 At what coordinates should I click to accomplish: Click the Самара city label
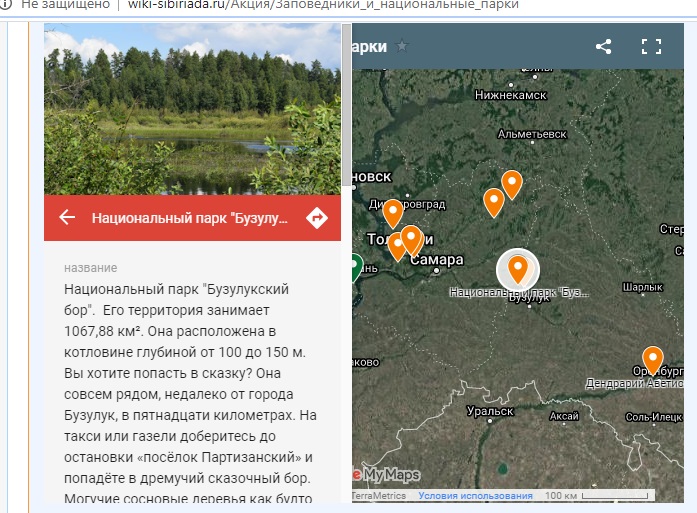coord(437,259)
